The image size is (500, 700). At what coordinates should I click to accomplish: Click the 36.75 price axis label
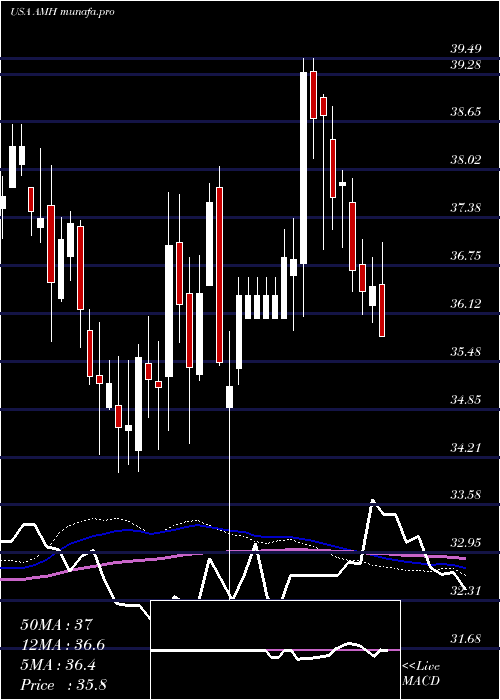(466, 256)
